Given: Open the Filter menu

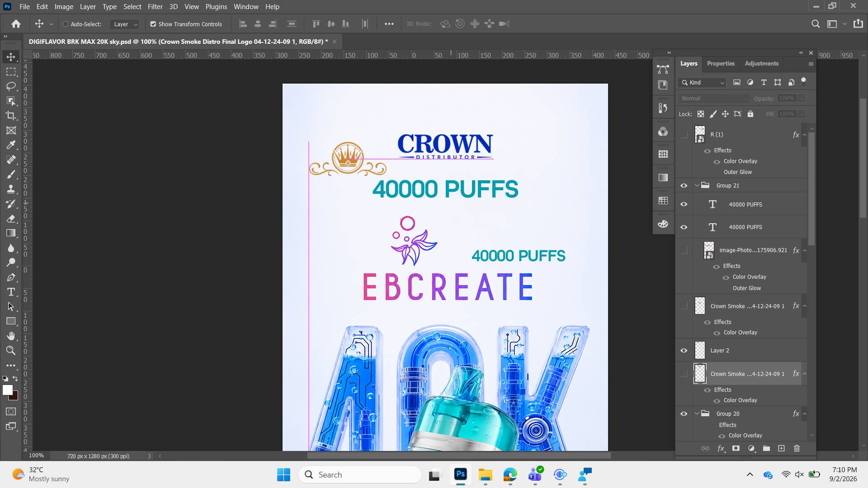Looking at the screenshot, I should [x=155, y=6].
